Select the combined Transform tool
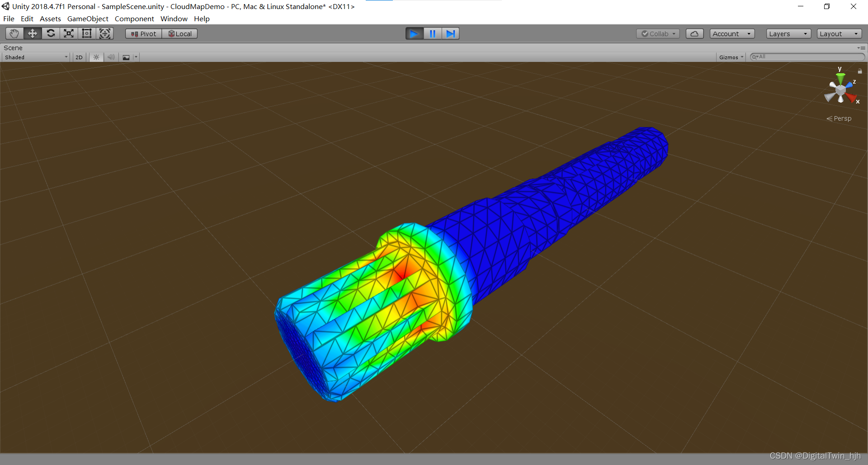Viewport: 868px width, 465px height. (105, 33)
